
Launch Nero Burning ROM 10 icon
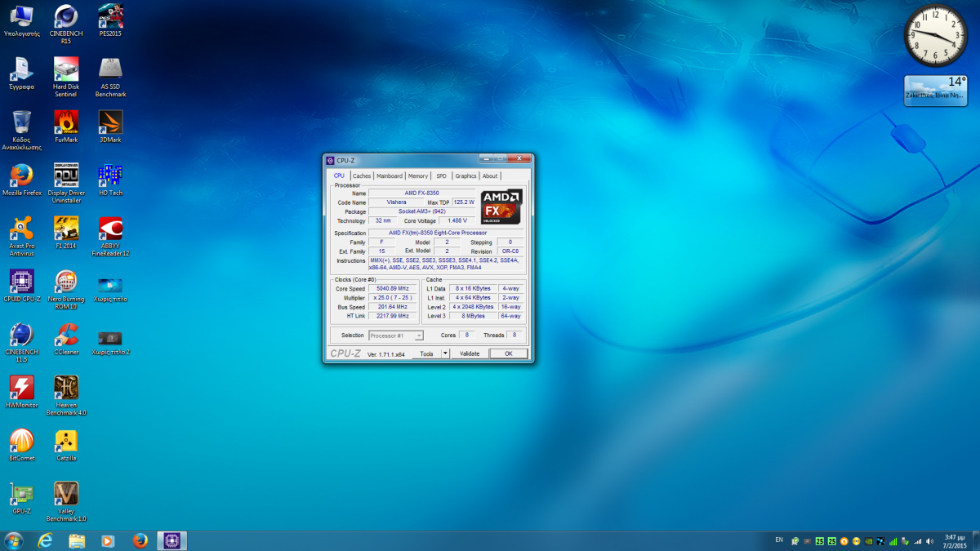click(66, 290)
